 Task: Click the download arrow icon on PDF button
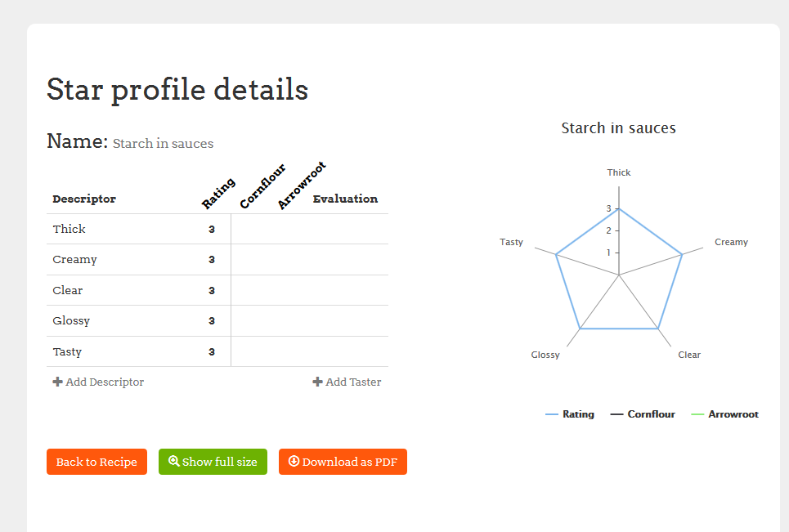tap(294, 462)
